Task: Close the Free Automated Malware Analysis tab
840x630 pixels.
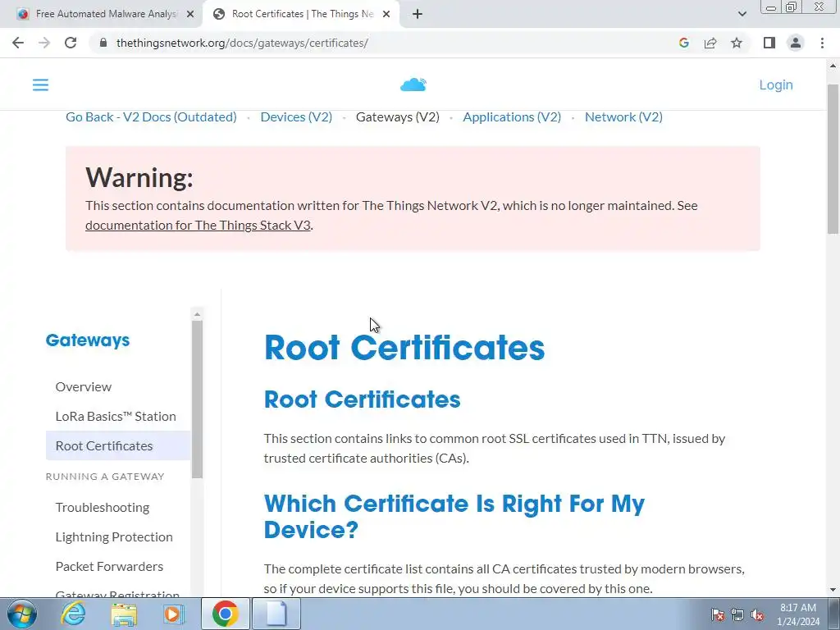Action: point(190,15)
